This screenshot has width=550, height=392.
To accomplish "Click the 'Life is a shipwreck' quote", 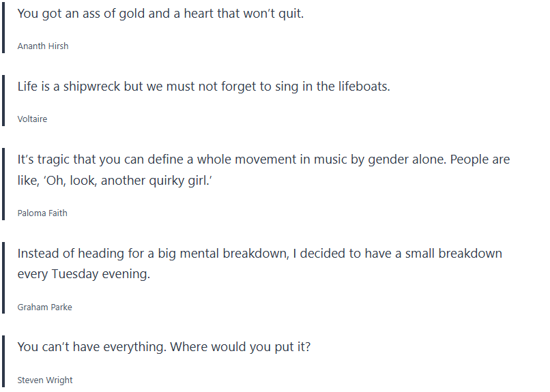I will [203, 87].
